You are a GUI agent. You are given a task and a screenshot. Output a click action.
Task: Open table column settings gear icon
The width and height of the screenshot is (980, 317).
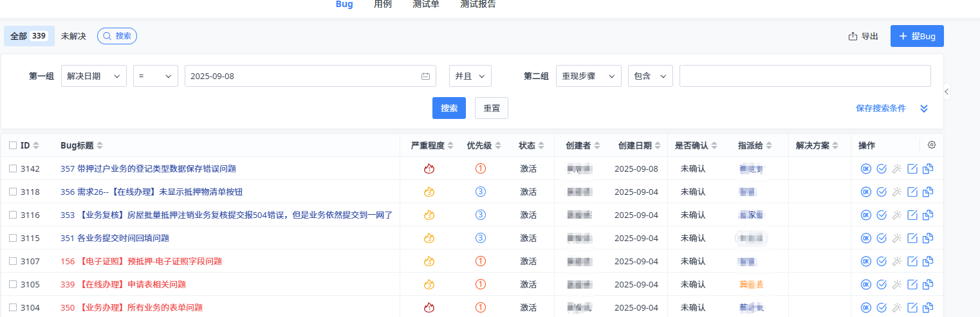931,145
